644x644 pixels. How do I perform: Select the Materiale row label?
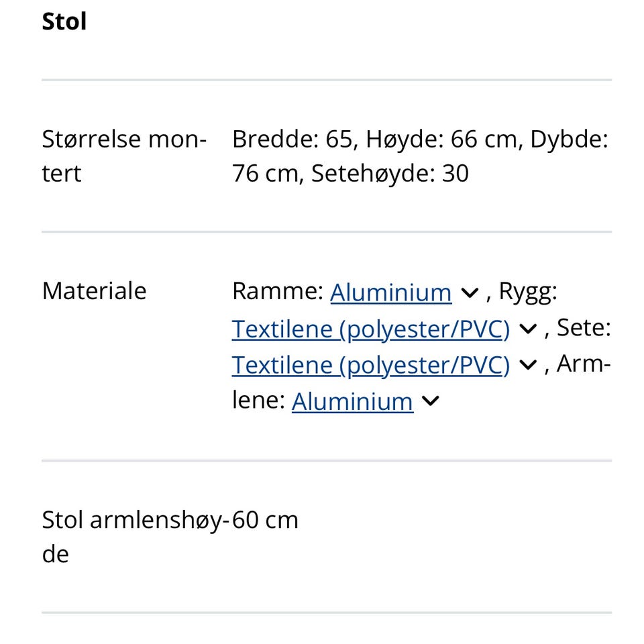click(95, 290)
